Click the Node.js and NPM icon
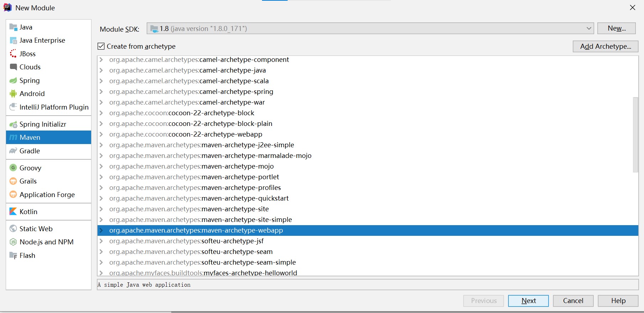The height and width of the screenshot is (313, 644). (x=13, y=242)
